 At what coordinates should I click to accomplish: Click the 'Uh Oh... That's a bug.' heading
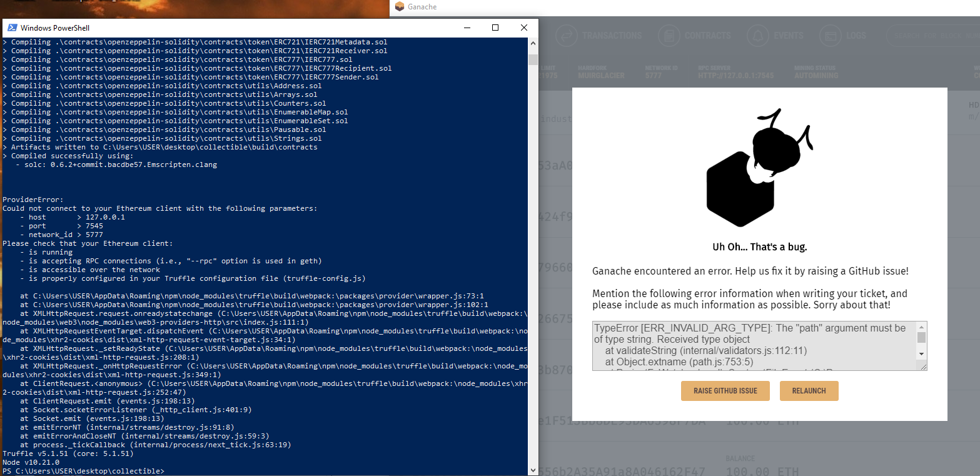pyautogui.click(x=760, y=246)
